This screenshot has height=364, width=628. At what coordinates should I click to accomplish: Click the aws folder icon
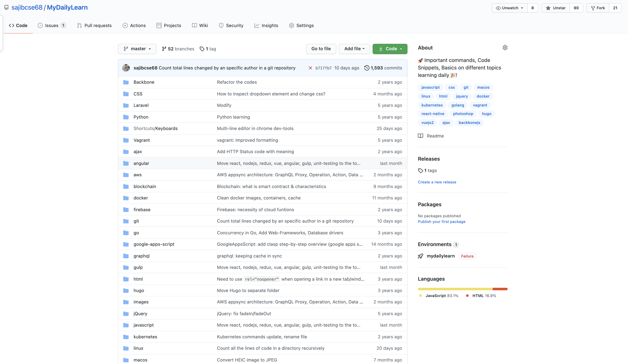(126, 175)
